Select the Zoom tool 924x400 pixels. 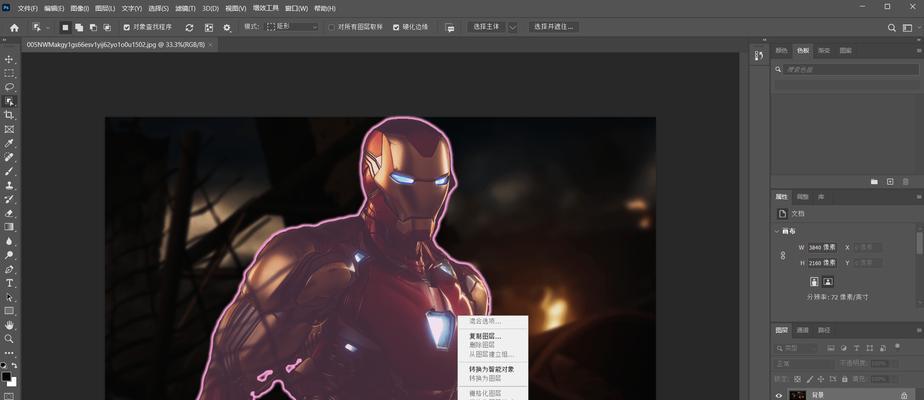[x=9, y=339]
